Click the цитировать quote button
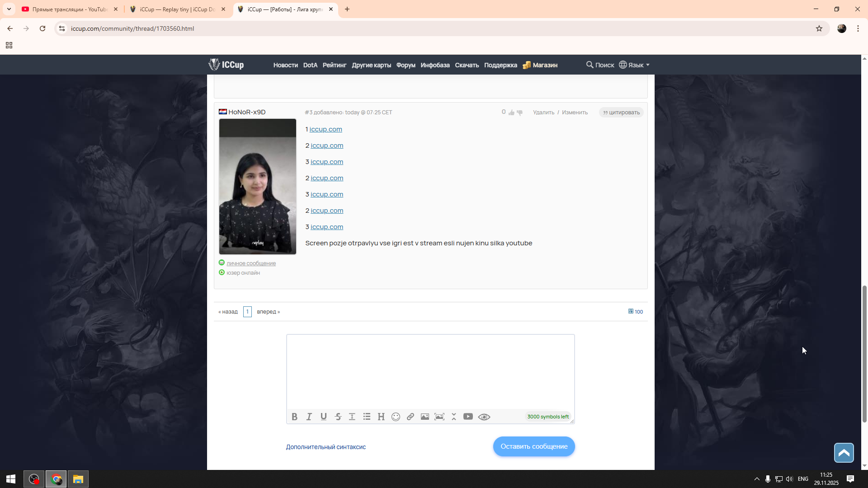 (621, 113)
